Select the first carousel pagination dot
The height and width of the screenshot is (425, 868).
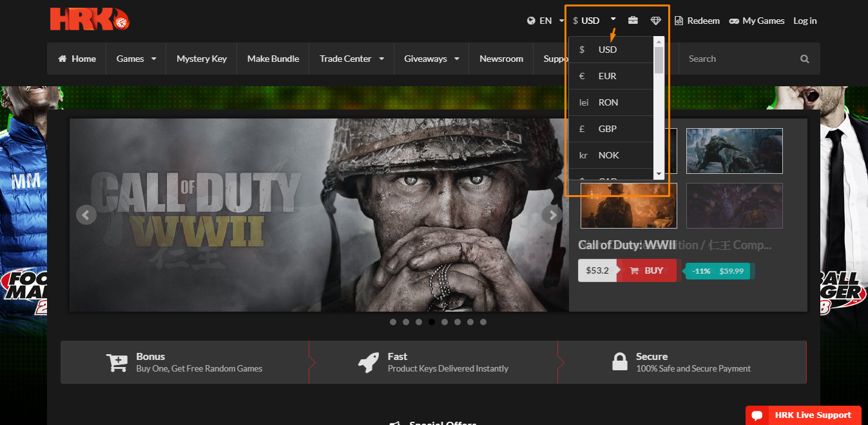[x=393, y=322]
